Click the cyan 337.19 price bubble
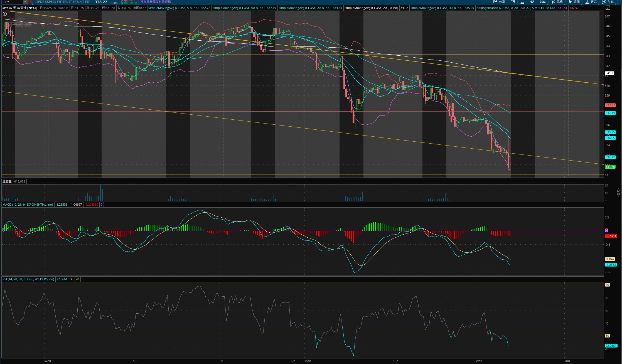The height and width of the screenshot is (364, 622). [x=610, y=113]
